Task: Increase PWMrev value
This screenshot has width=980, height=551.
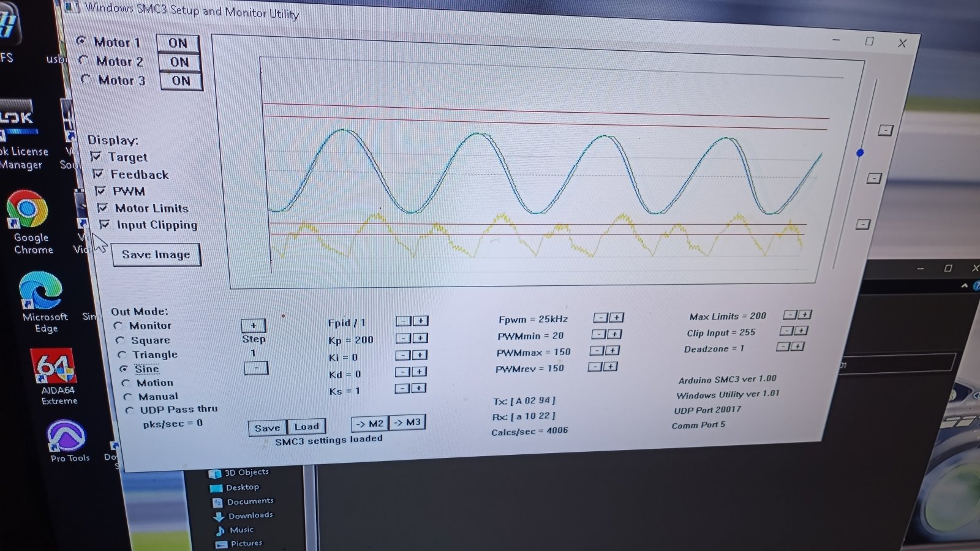Action: point(611,366)
